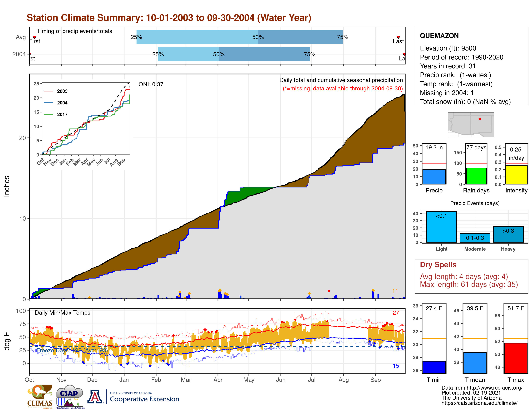Image resolution: width=532 pixels, height=411 pixels.
Task: Click the Avg length: 4 days text
Action: point(464,277)
